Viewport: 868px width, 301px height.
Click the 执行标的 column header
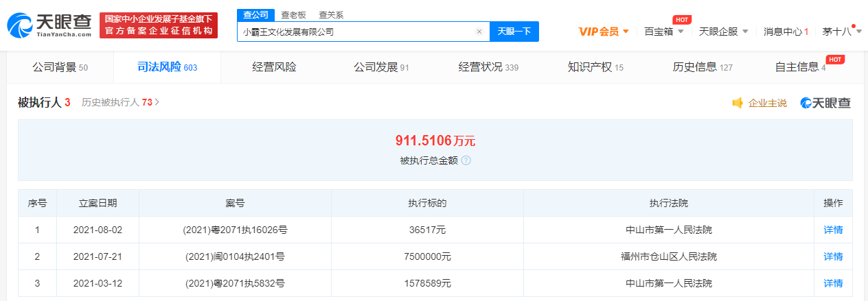(x=427, y=203)
